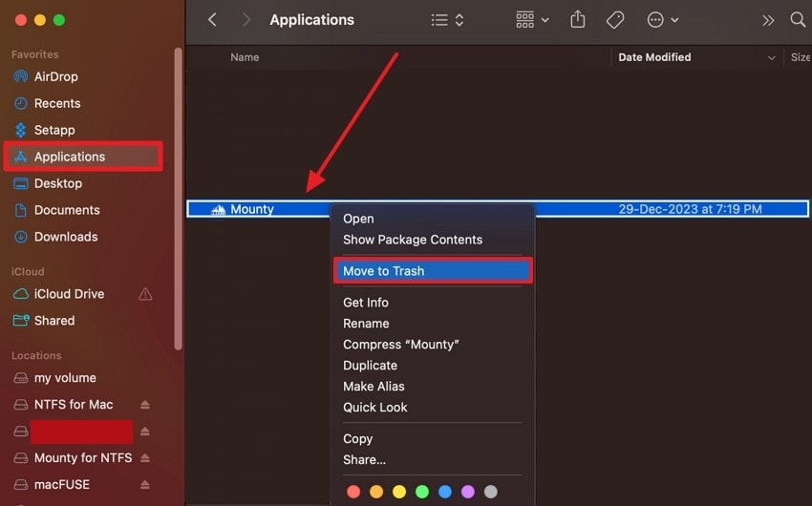Eject the NTFS for Mac volume
Screen dimensions: 812x506
click(145, 405)
